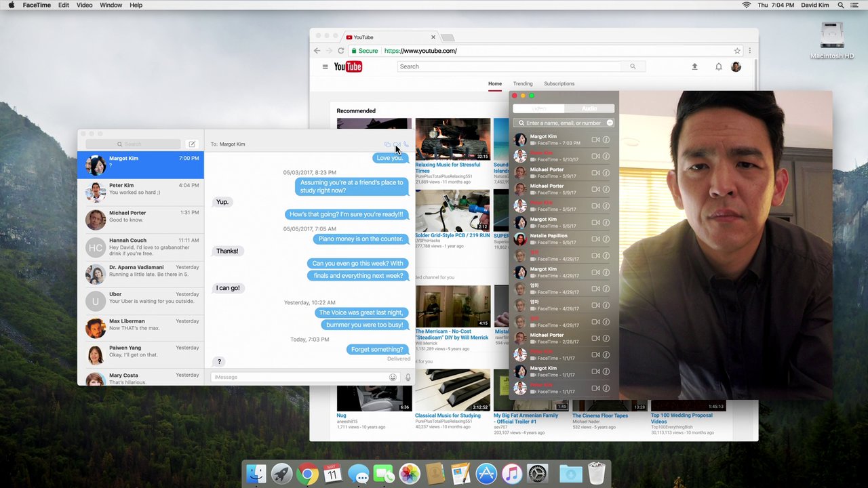868x488 pixels.
Task: Click the YouTube upload icon
Action: [x=694, y=66]
